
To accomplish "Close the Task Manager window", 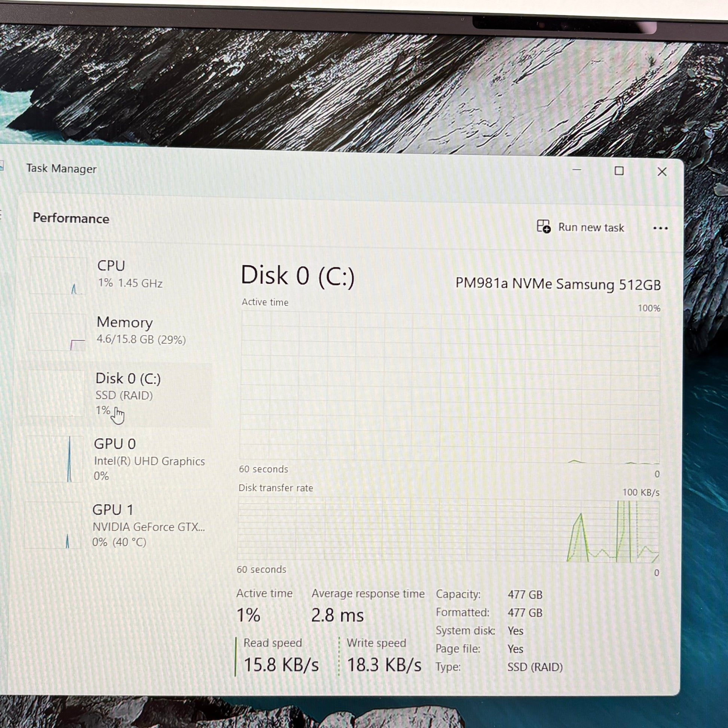I will 662,172.
